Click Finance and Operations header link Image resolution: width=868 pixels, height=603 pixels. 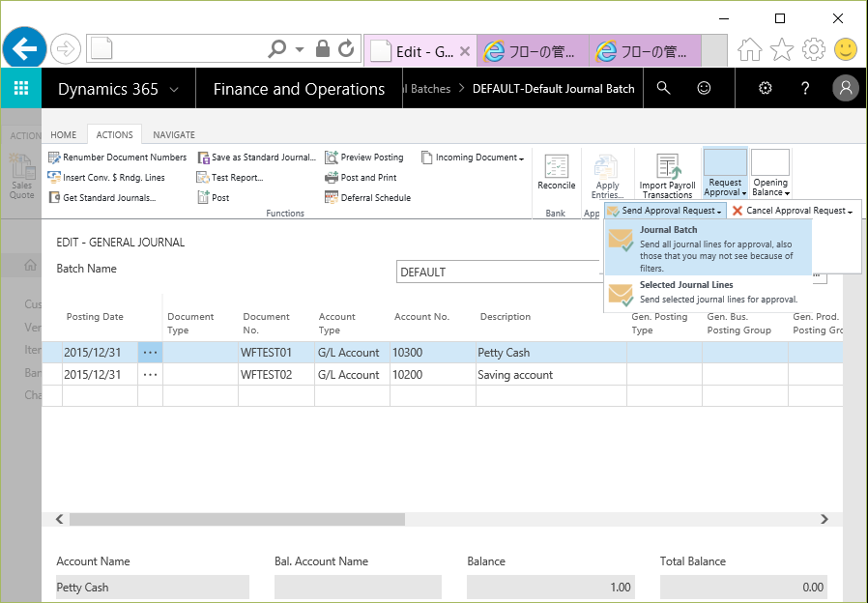click(x=299, y=89)
